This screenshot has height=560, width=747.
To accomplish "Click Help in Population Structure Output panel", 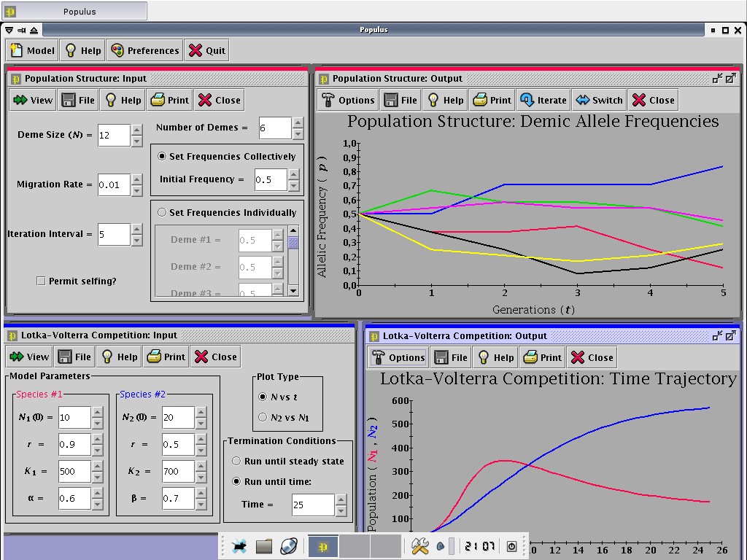I will point(446,100).
